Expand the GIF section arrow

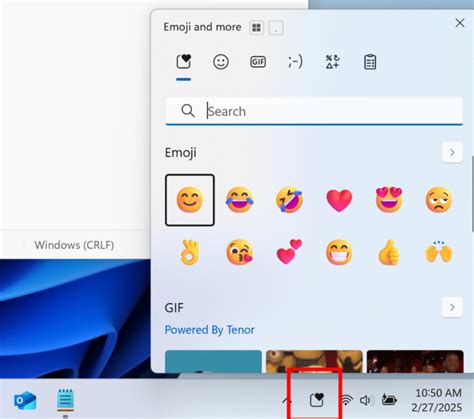pyautogui.click(x=452, y=307)
